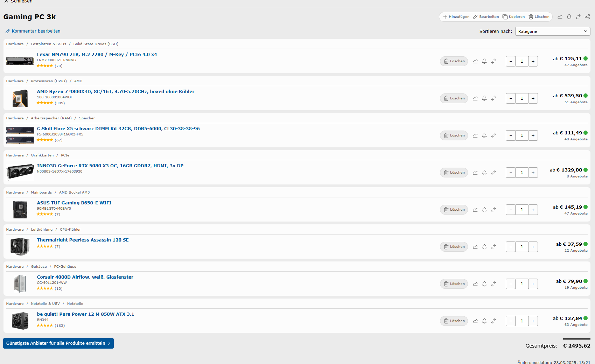Increase quantity of Lexar NM790 SSD

point(533,61)
